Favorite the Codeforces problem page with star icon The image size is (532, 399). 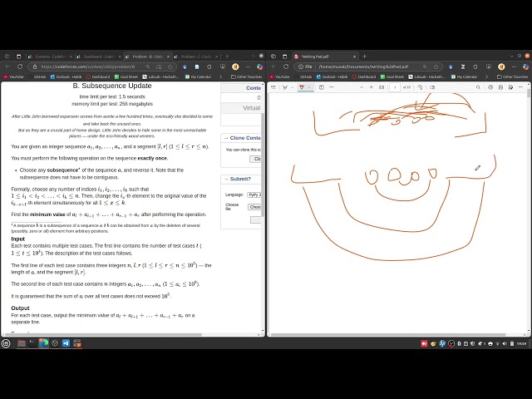click(x=170, y=66)
